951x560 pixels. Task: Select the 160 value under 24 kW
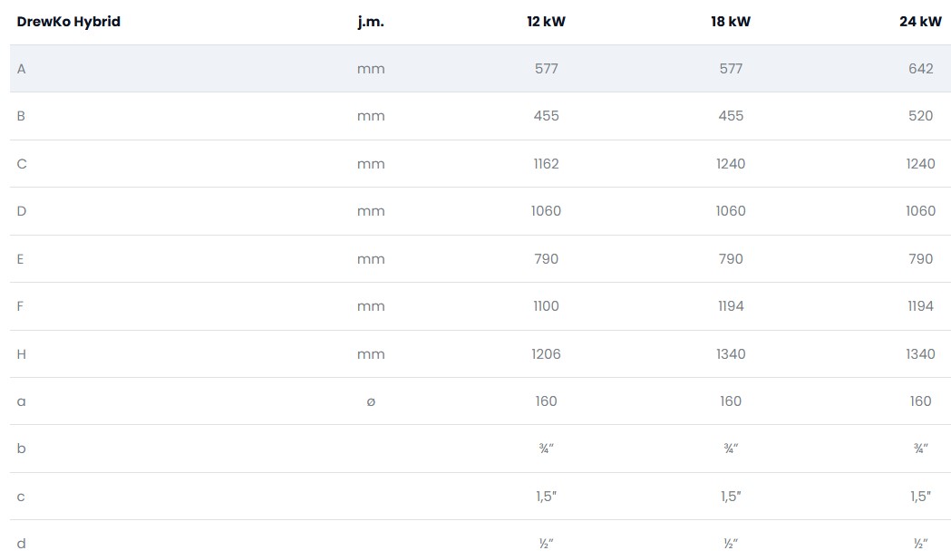tap(920, 401)
